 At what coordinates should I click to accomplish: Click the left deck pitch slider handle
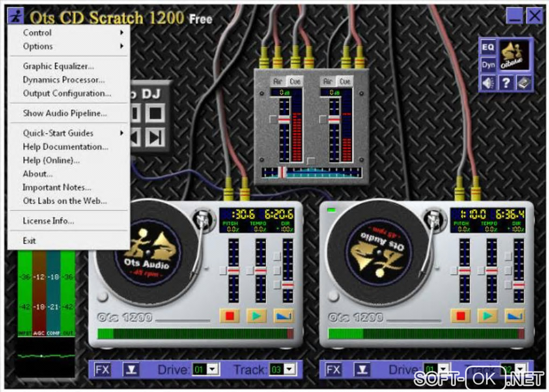[234, 270]
